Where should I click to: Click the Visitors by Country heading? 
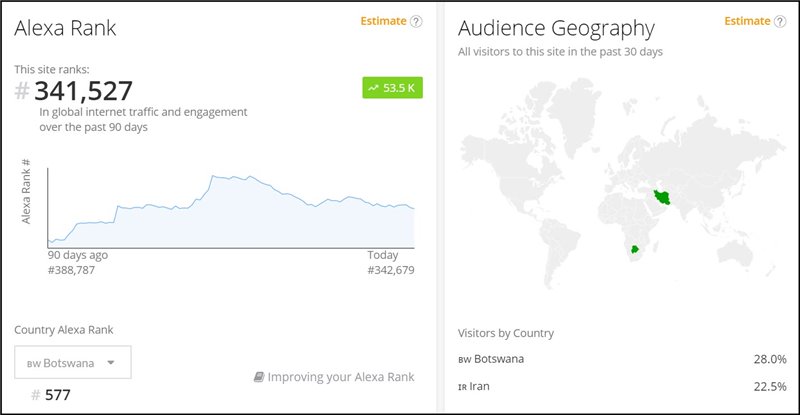pos(506,333)
